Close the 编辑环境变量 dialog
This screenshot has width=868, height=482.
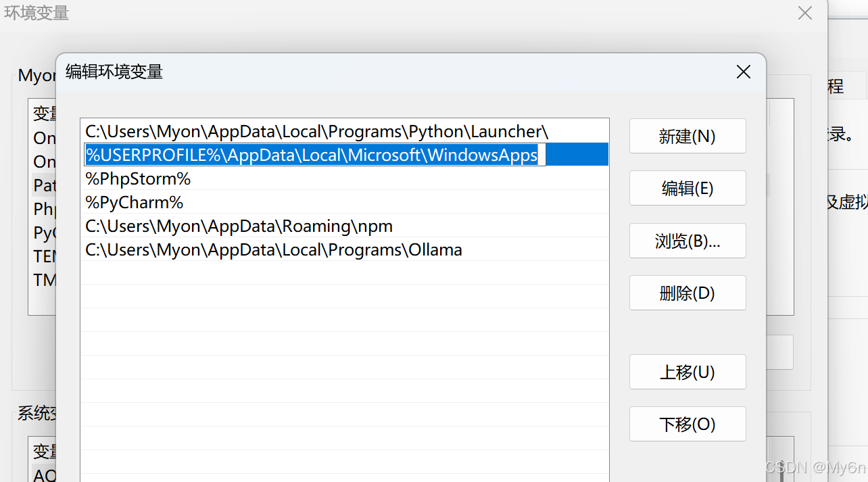click(x=744, y=72)
